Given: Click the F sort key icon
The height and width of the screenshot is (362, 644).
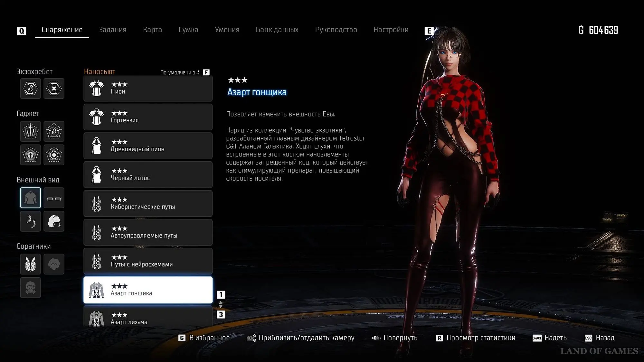Looking at the screenshot, I should tap(206, 72).
